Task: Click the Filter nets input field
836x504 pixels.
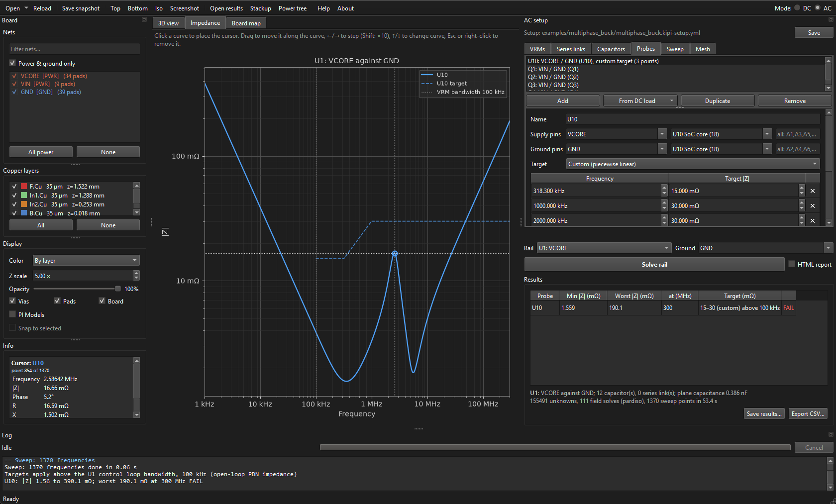Action: (75, 49)
